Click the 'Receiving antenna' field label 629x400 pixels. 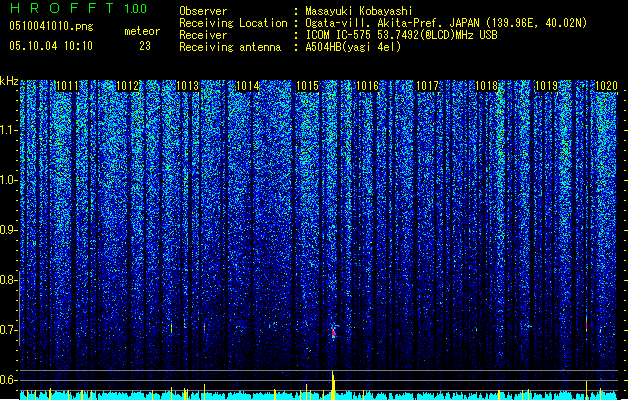pos(230,47)
